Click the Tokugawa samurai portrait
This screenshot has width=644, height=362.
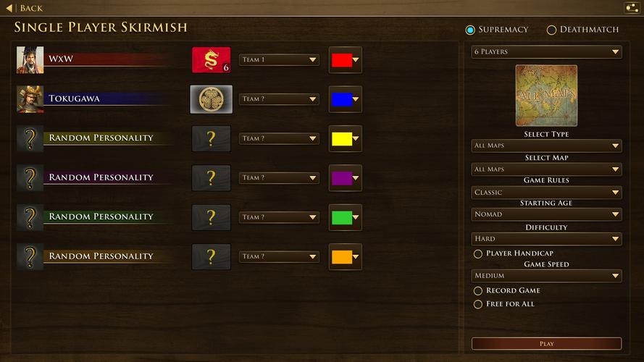pos(30,99)
